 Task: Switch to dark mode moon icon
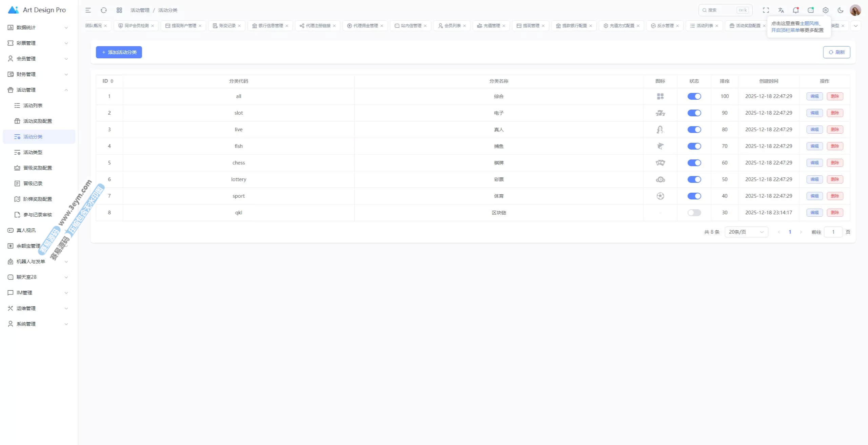click(841, 10)
